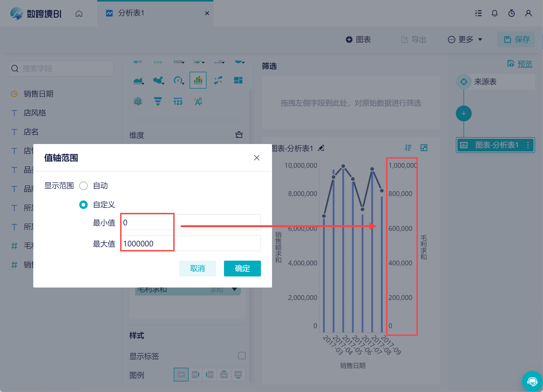Open the customer service chat bubble
Image resolution: width=543 pixels, height=392 pixels.
532,381
